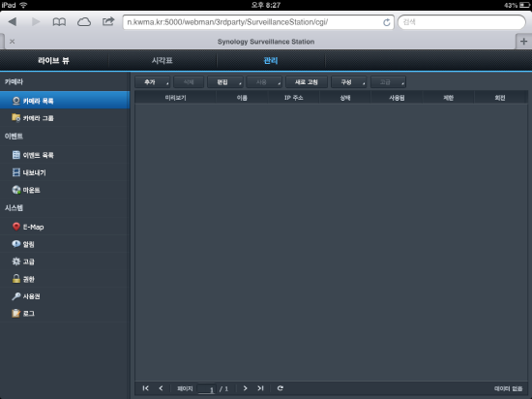
Task: Sort by the 사용됨 used column header
Action: coord(397,98)
